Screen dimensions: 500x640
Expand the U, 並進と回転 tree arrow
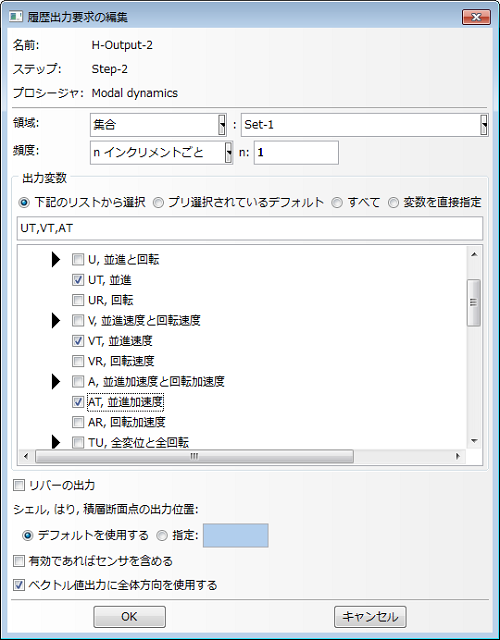[x=56, y=260]
